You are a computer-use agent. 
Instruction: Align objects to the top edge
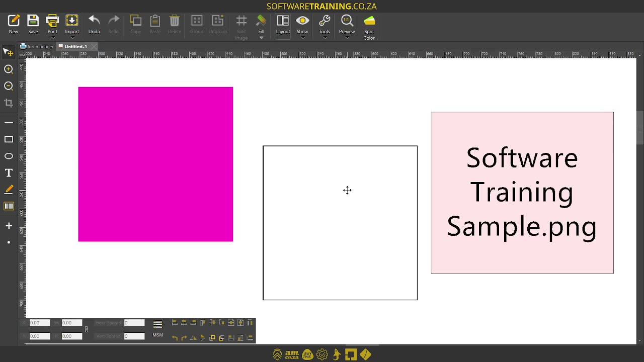pyautogui.click(x=203, y=323)
